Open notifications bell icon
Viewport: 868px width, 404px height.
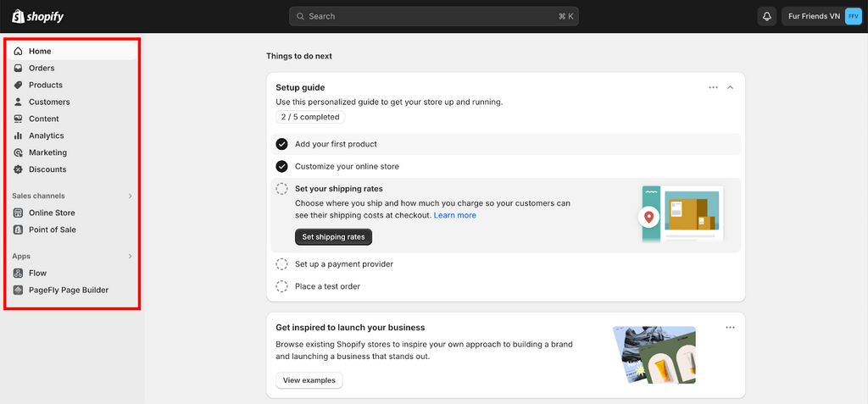pyautogui.click(x=766, y=17)
